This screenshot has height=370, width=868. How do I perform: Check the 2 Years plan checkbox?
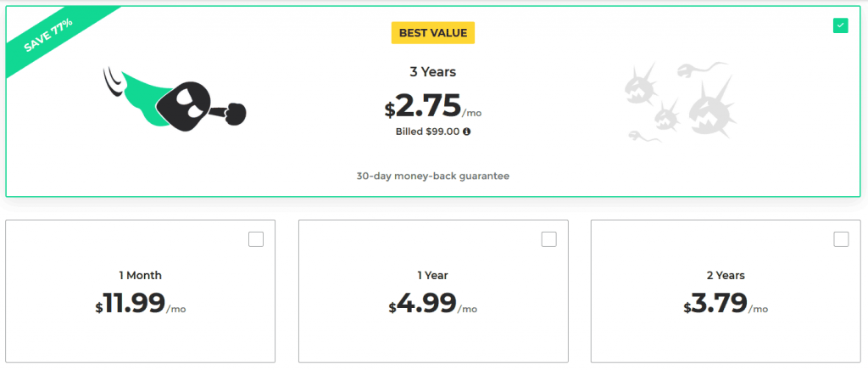click(841, 239)
